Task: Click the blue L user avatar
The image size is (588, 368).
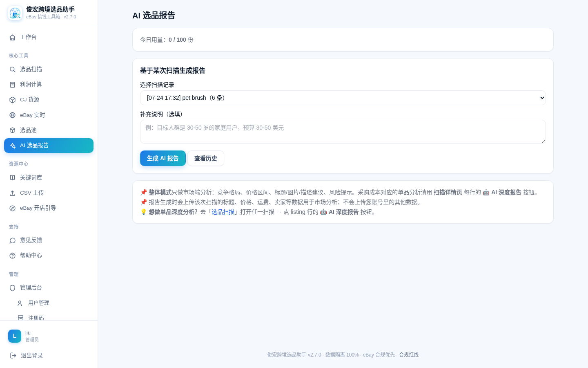Action: pos(15,336)
